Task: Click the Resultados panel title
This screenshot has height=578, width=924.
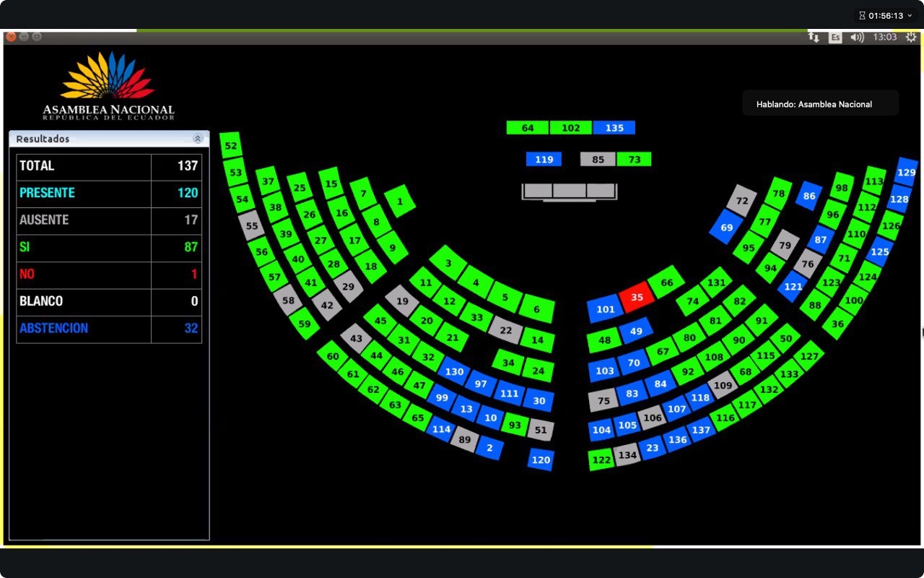Action: (43, 139)
